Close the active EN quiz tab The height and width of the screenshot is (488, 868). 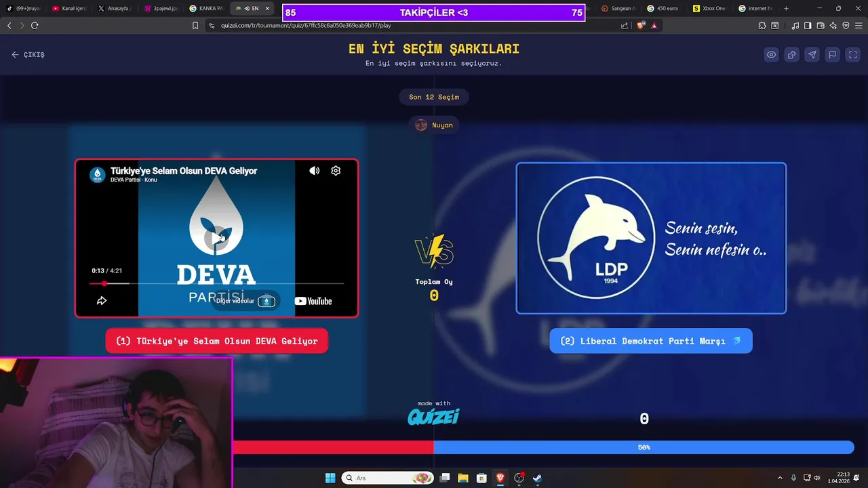(267, 8)
